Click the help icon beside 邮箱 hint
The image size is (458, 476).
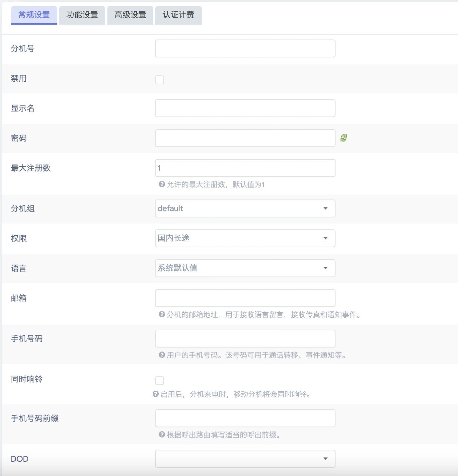(161, 315)
